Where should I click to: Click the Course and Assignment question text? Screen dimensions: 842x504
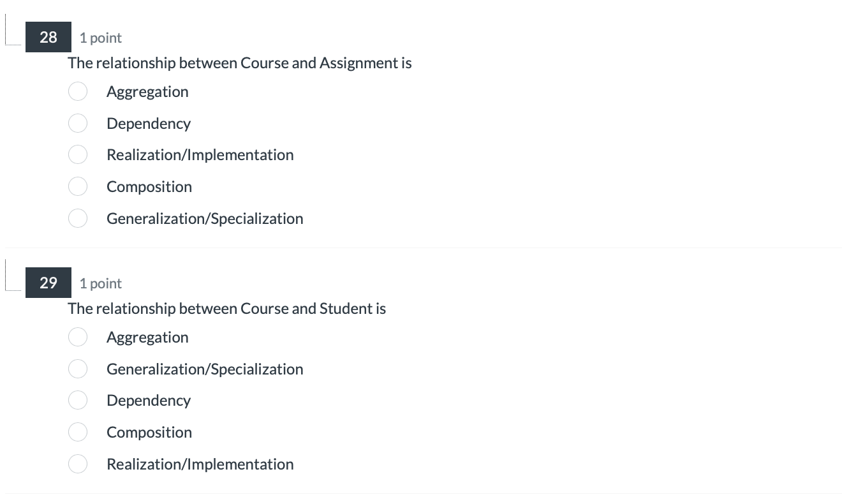point(240,63)
